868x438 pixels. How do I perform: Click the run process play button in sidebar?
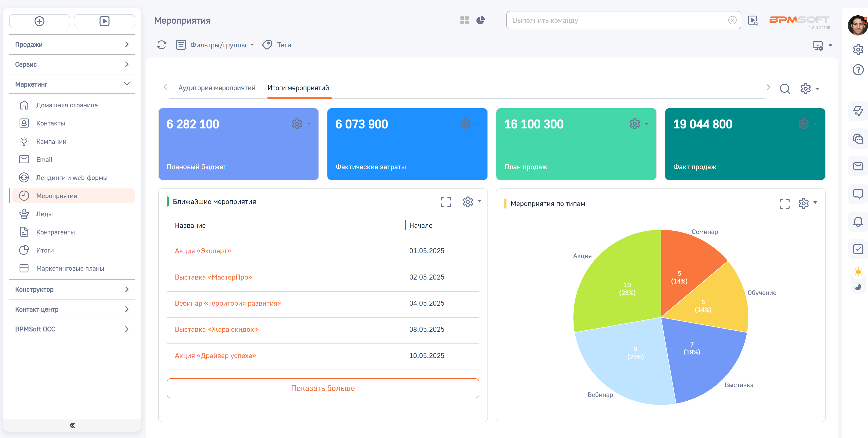[x=104, y=21]
